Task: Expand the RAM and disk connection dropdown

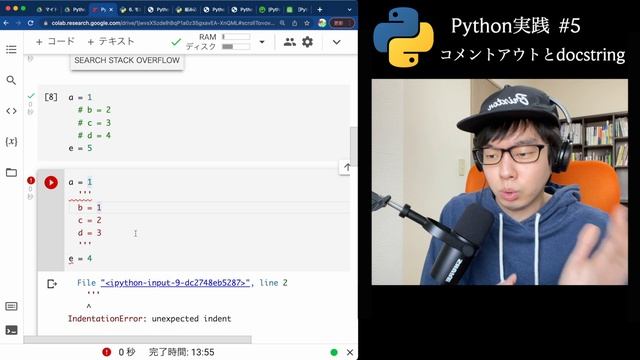Action: coord(262,42)
